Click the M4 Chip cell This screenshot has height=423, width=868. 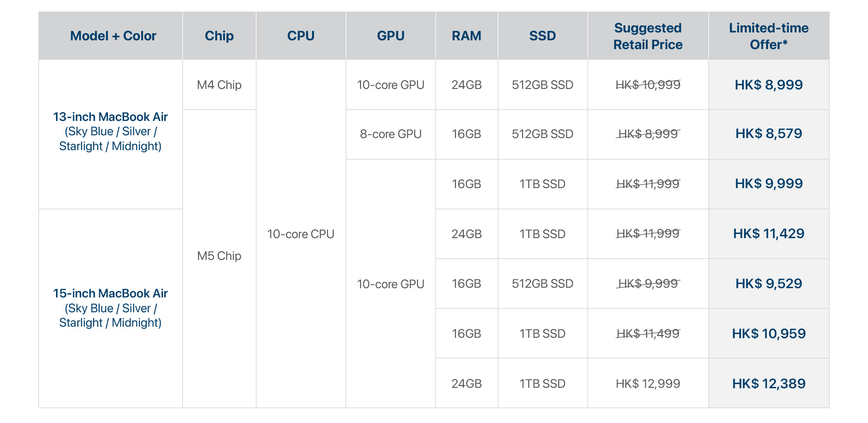point(219,85)
